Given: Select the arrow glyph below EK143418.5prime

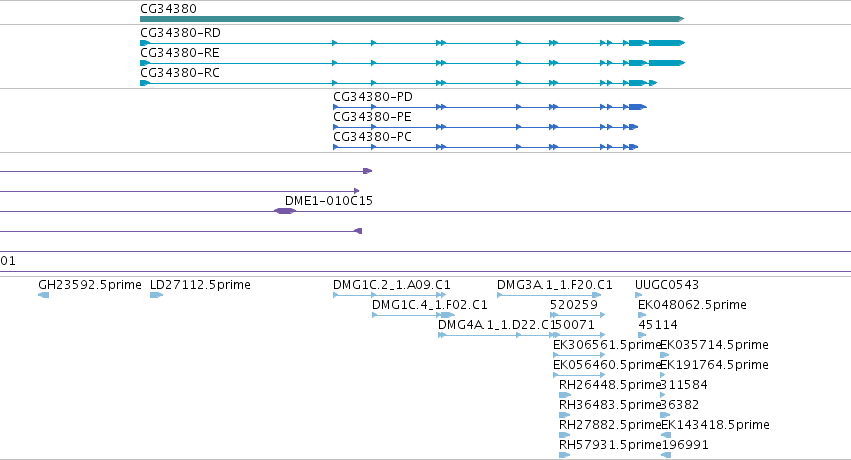Looking at the screenshot, I should pyautogui.click(x=666, y=435).
